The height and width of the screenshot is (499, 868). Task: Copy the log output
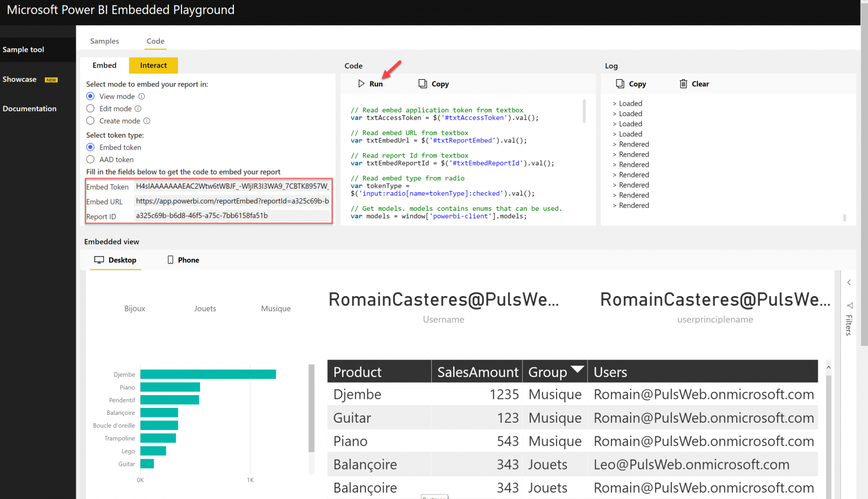click(631, 84)
